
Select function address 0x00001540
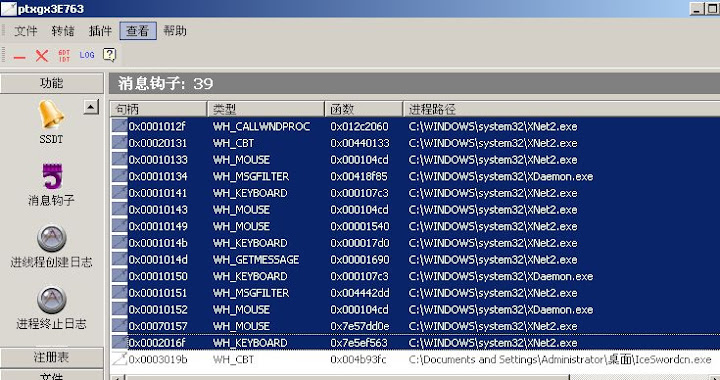[x=360, y=226]
